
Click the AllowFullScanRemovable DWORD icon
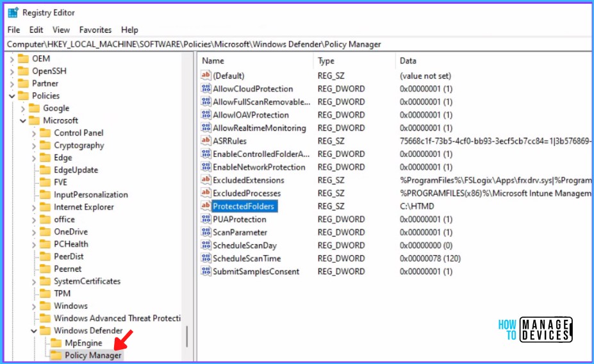click(206, 101)
